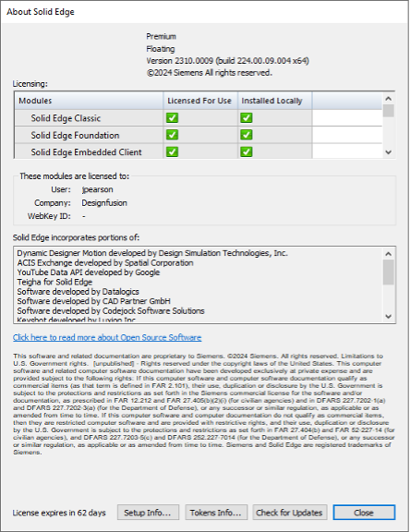This screenshot has height=532, width=410.
Task: Open Tokens Info dialog
Action: [216, 513]
